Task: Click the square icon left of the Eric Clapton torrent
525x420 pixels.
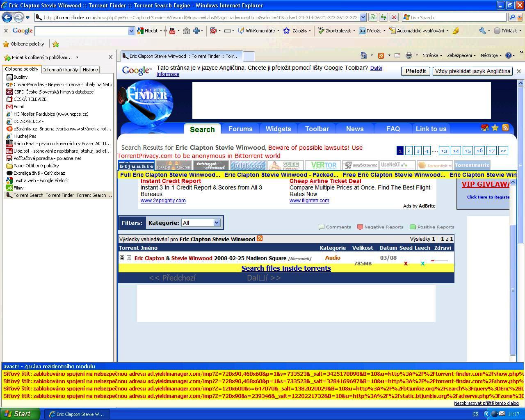Action: pos(122,258)
